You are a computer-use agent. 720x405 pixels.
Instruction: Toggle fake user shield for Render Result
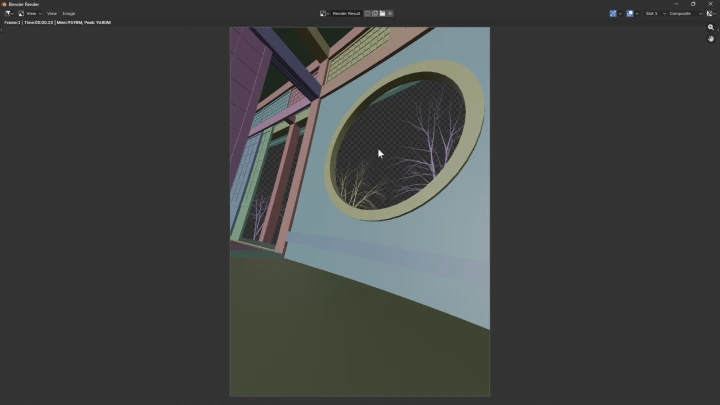coord(367,14)
